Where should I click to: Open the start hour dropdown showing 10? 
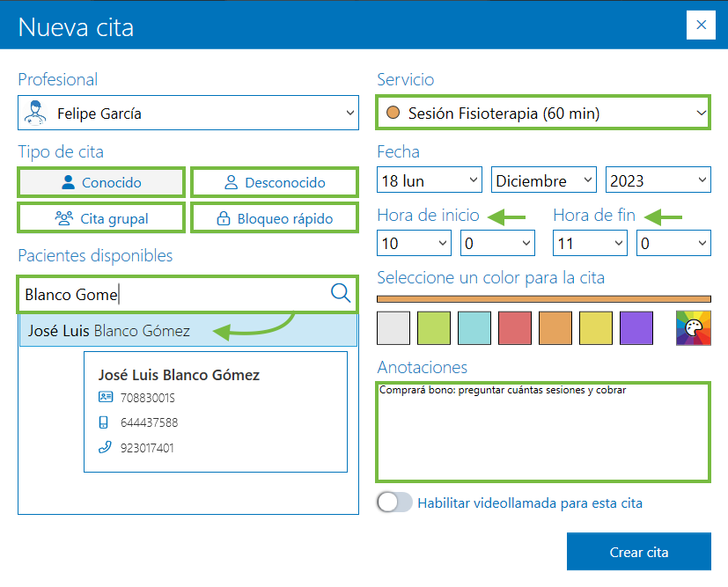tap(413, 243)
